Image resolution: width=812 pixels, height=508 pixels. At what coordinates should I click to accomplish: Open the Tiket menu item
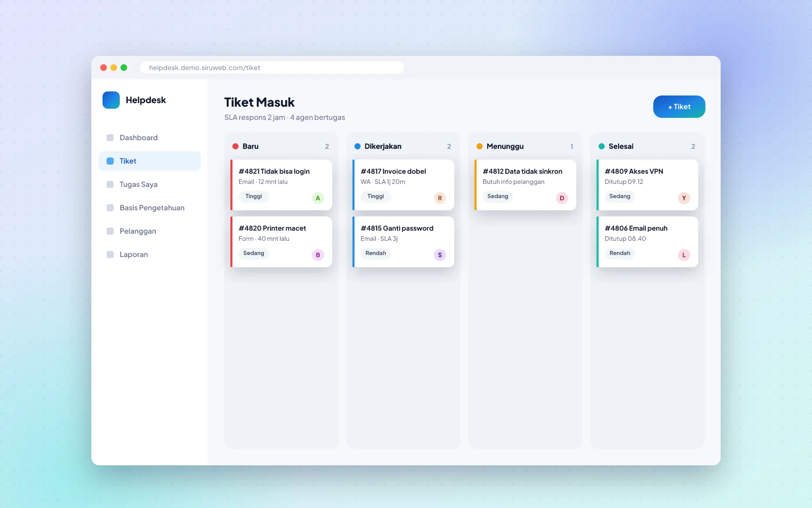point(150,161)
